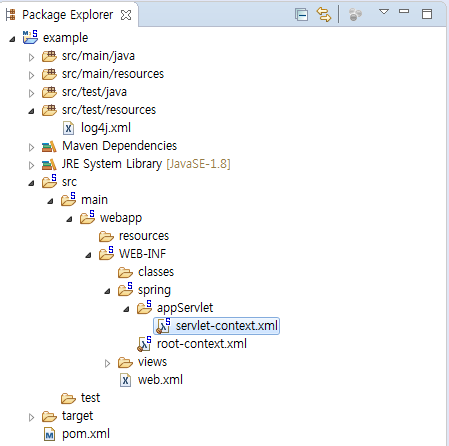
Task: Select the Maven Dependencies label
Action: pyautogui.click(x=119, y=146)
